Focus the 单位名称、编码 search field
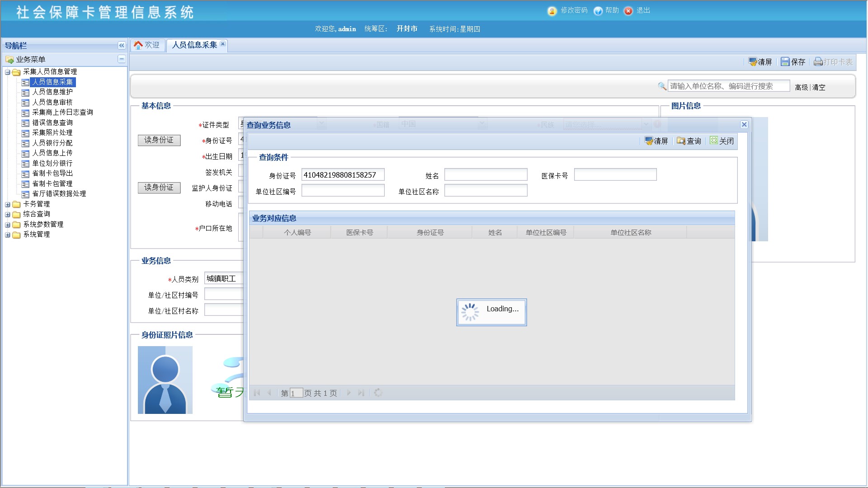The image size is (868, 488). coord(729,86)
